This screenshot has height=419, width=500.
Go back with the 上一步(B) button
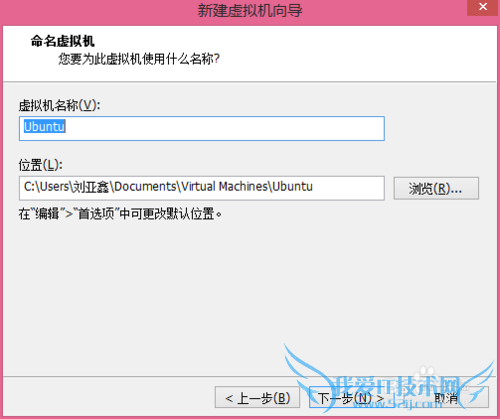click(257, 397)
